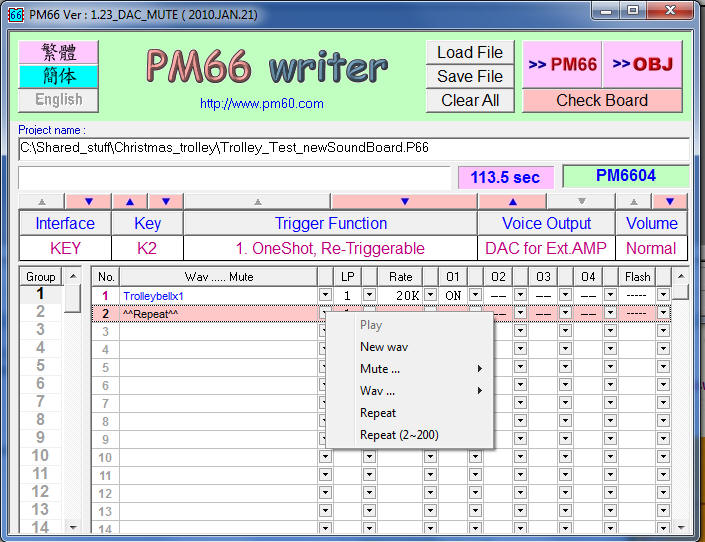Click the Trigger Function down arrow
The image size is (705, 542).
(x=404, y=201)
